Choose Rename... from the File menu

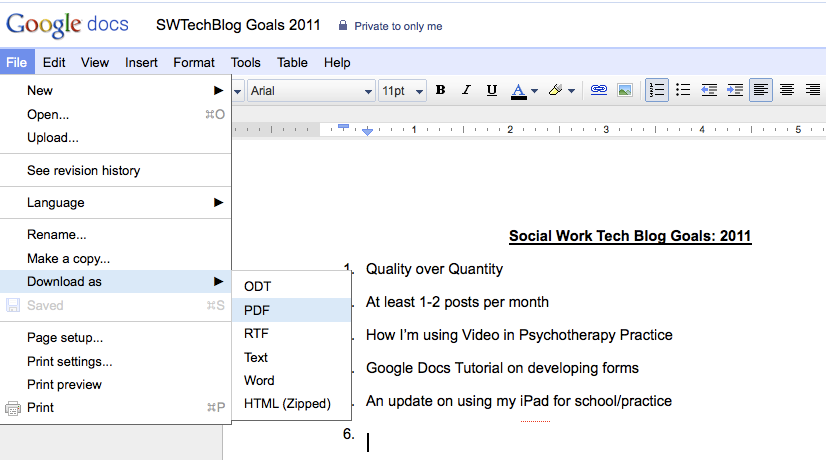pos(115,234)
